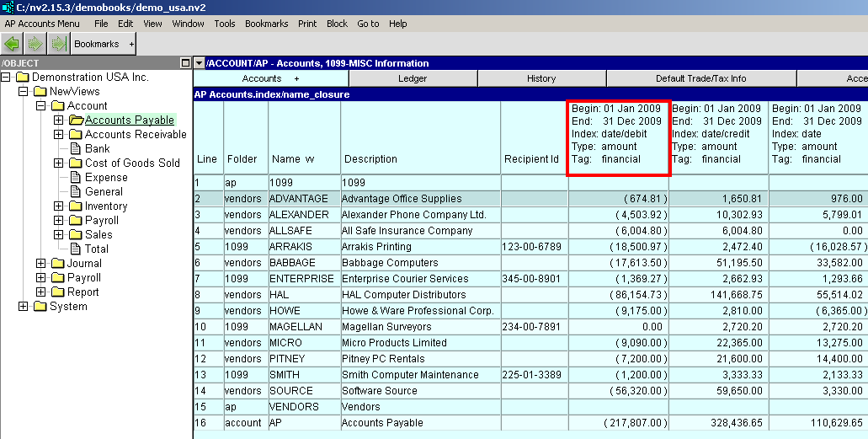The image size is (868, 439).
Task: Select the Inventory tree item
Action: (x=106, y=206)
